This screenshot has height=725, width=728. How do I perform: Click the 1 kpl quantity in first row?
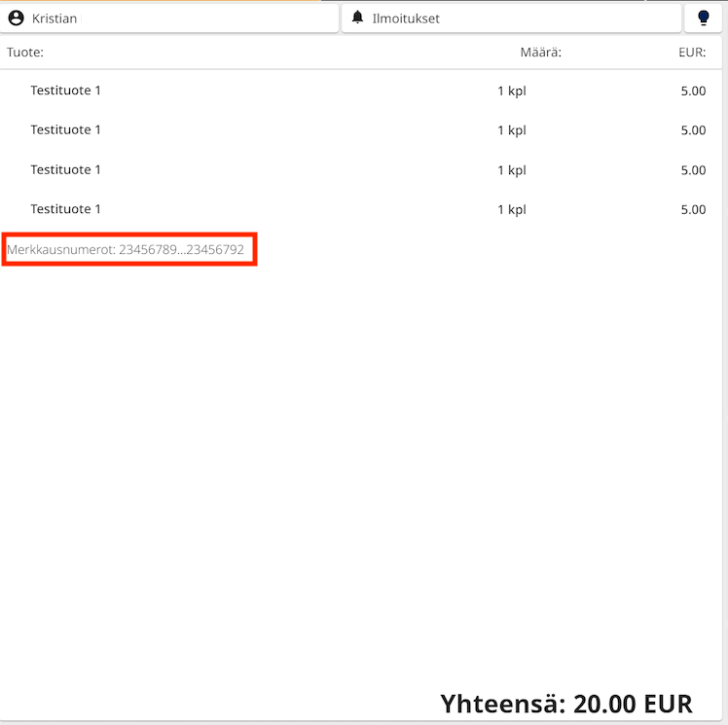click(x=511, y=91)
